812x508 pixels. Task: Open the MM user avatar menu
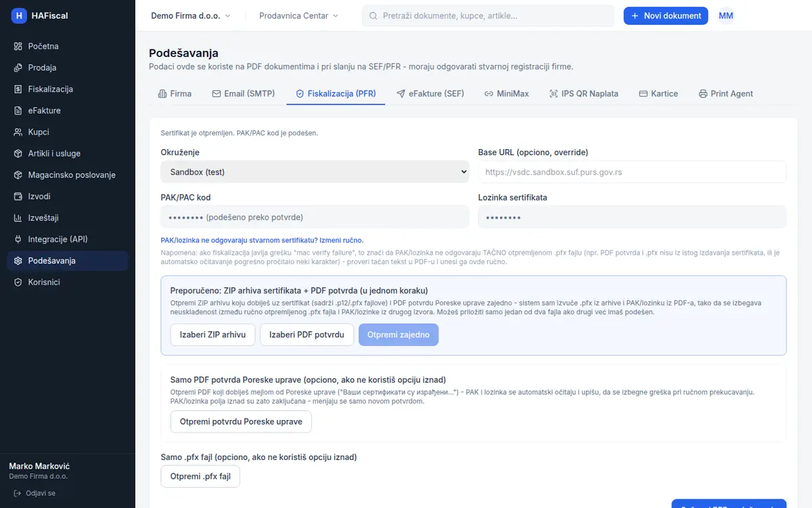[x=726, y=16]
